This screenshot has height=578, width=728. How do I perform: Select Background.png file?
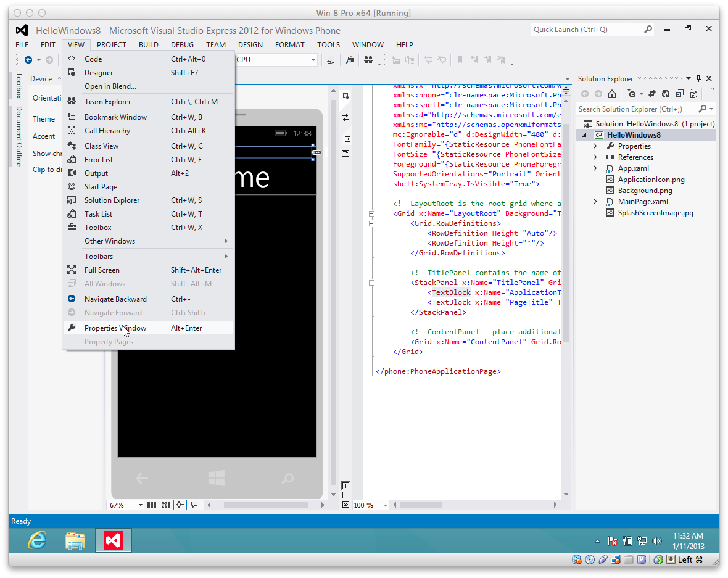pos(639,191)
